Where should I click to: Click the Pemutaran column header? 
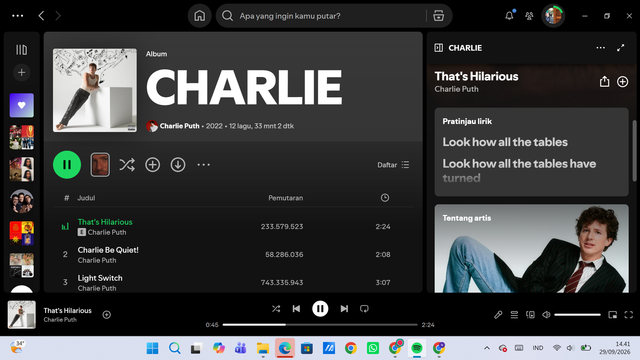[286, 198]
